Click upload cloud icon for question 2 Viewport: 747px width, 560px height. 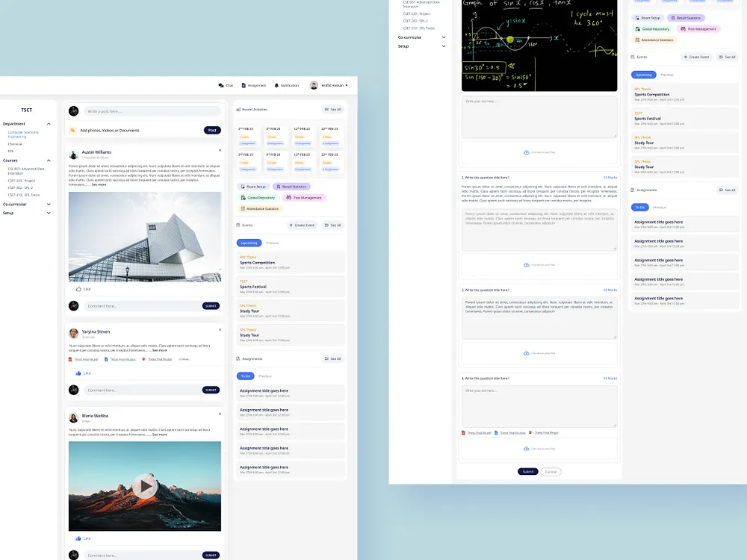[x=527, y=265]
